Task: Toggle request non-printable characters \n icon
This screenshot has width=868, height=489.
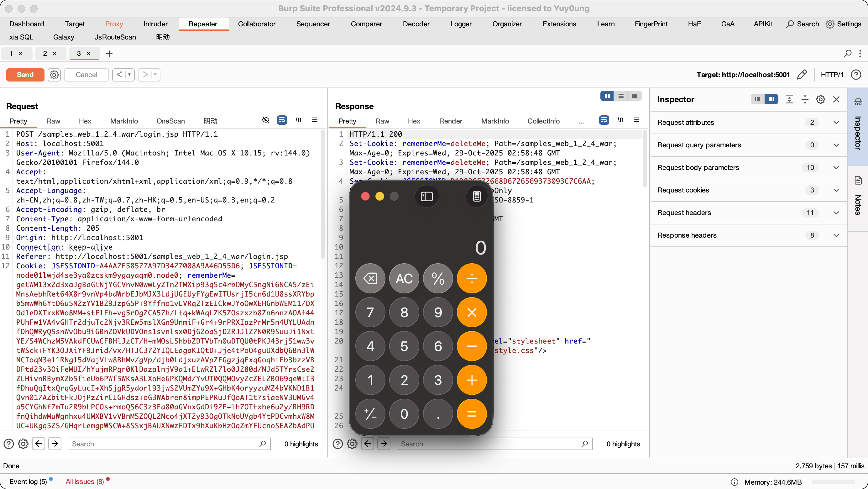Action: [298, 120]
